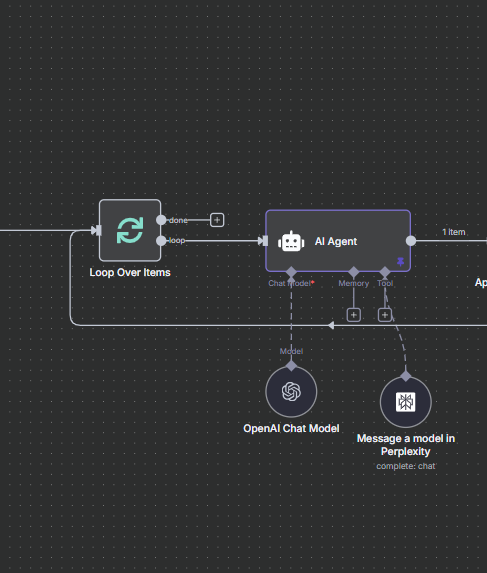The image size is (487, 573).
Task: Click the done output connector dot
Action: [161, 220]
